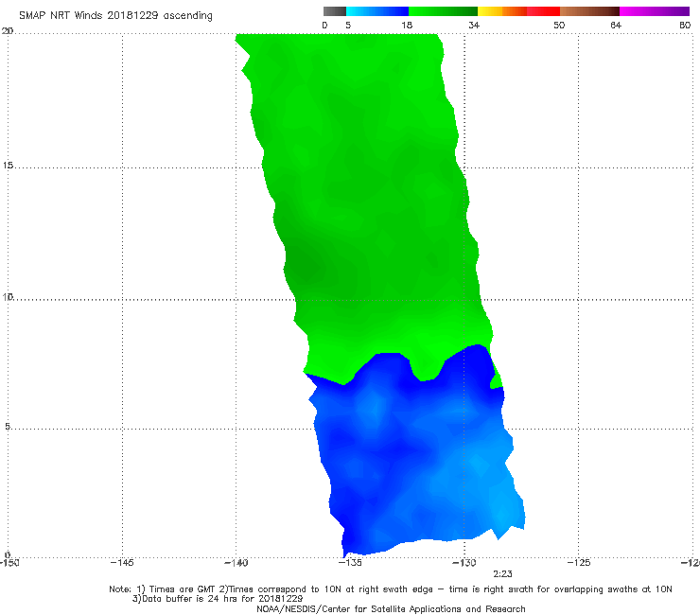
Task: Click the longitude axis label '-140'
Action: coord(236,562)
